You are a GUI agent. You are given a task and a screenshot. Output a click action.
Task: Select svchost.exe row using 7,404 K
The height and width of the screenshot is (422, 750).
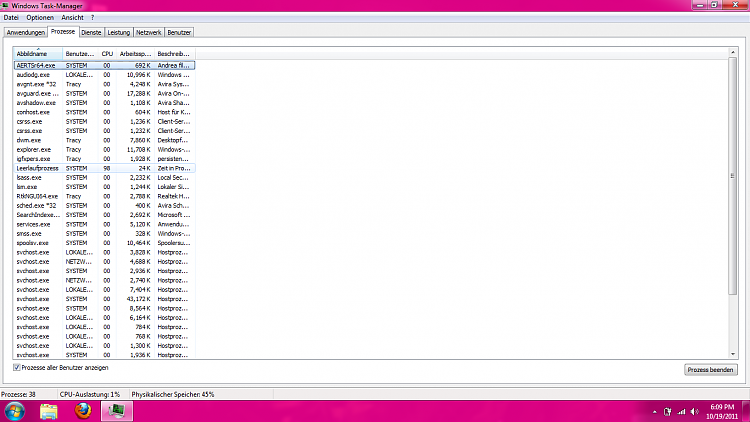(104, 289)
